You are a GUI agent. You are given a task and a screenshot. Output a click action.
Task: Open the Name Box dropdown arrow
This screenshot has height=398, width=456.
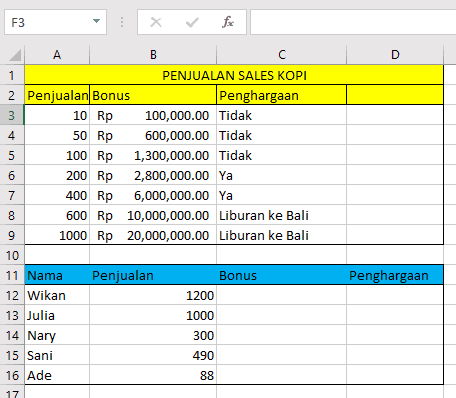[x=96, y=21]
